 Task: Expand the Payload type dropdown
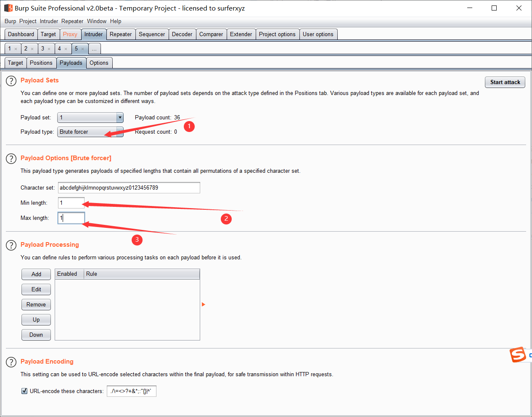(120, 132)
